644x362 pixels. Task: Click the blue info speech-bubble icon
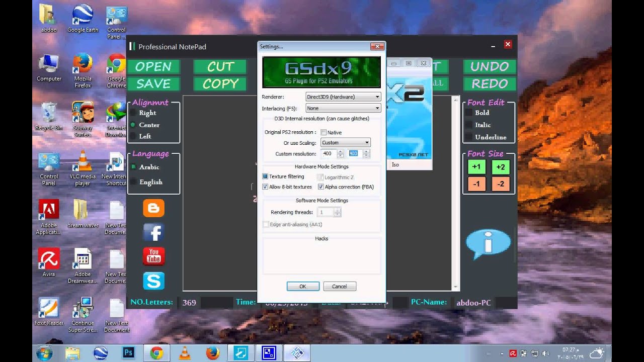488,244
